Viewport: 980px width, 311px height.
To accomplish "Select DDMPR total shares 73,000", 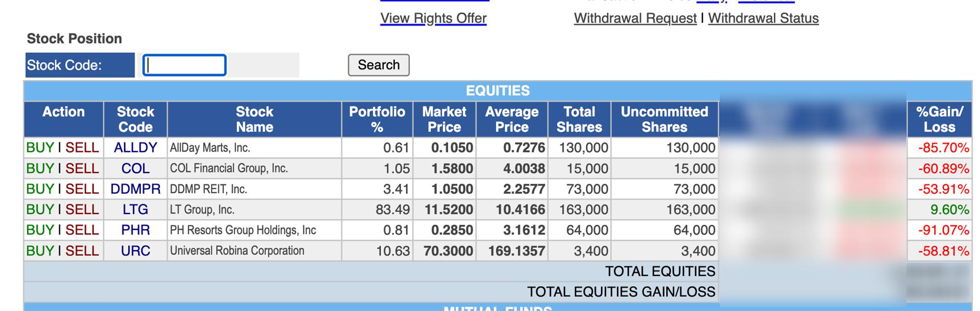I will coord(587,189).
